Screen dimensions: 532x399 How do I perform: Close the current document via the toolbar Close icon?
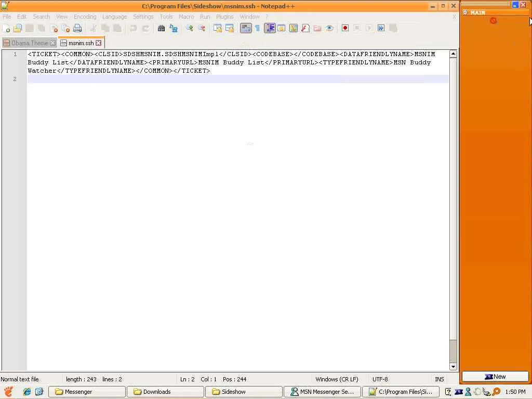tap(54, 28)
